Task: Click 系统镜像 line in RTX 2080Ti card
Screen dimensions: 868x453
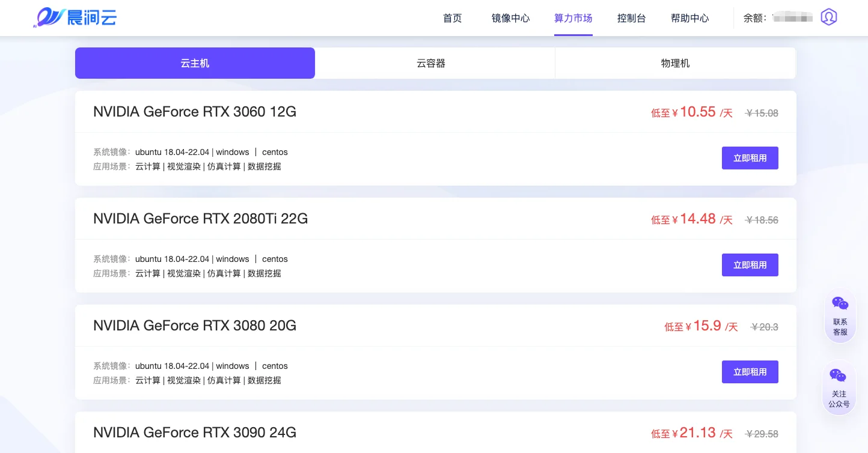Action: coord(191,259)
